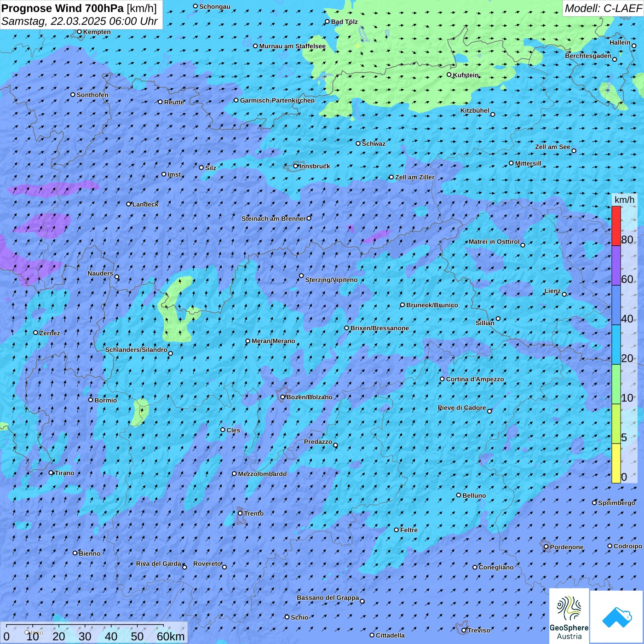644x644 pixels.
Task: Click the Imst city label
Action: pos(174,174)
